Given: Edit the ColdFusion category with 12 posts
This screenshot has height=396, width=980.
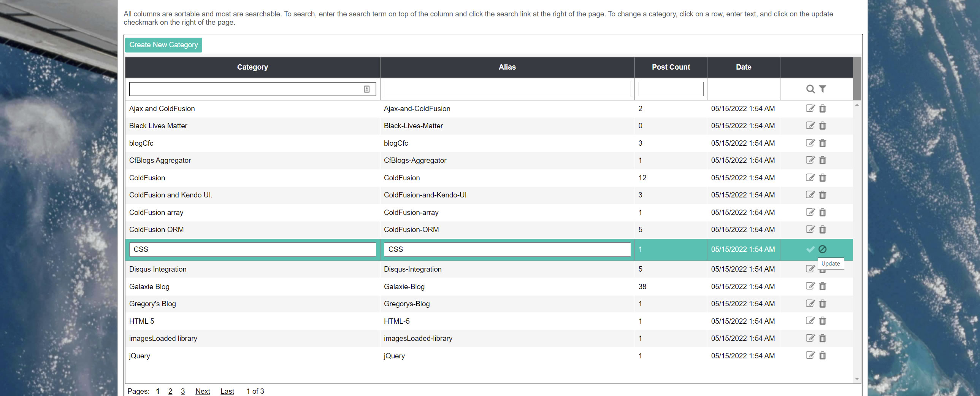Looking at the screenshot, I should point(810,178).
